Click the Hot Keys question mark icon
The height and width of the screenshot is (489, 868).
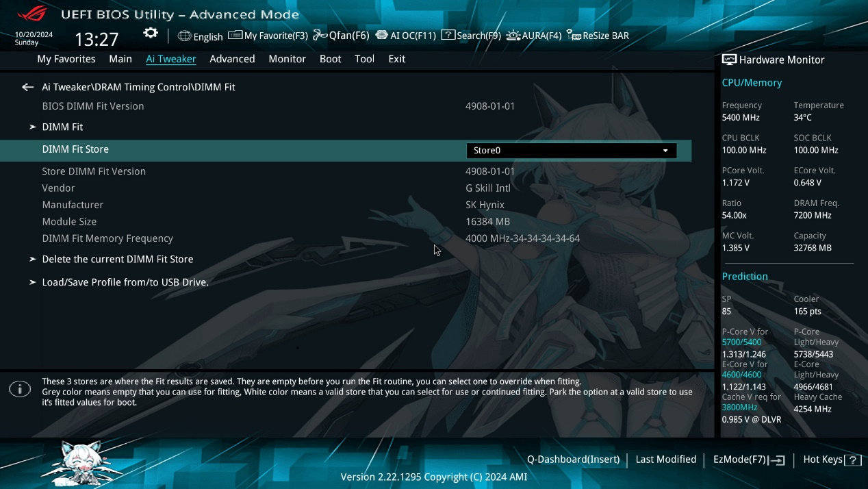853,460
